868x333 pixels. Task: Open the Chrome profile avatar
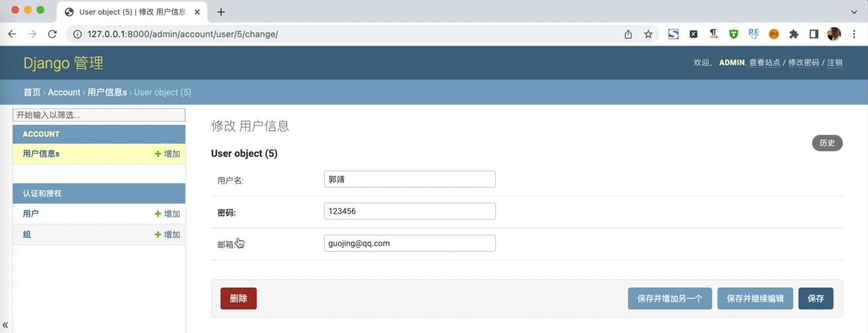click(834, 34)
